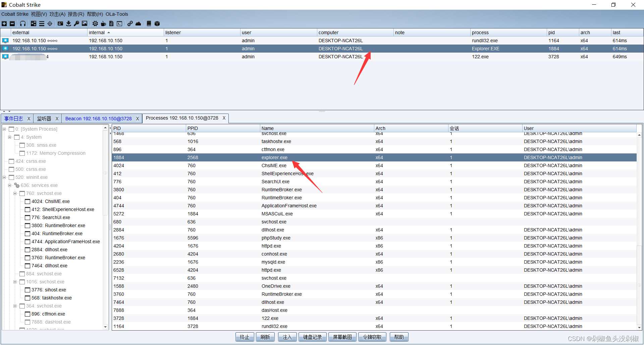Click the document office macro icon
This screenshot has height=345, width=644.
click(x=111, y=23)
